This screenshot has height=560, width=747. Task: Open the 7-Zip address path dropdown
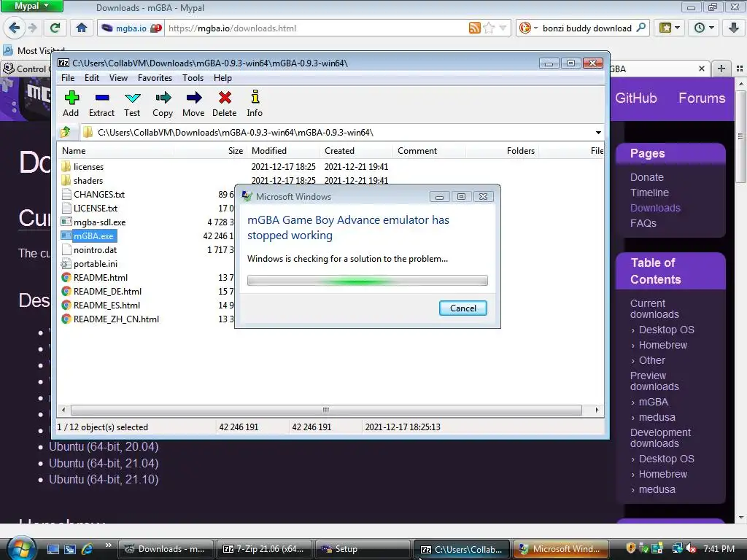click(x=598, y=133)
